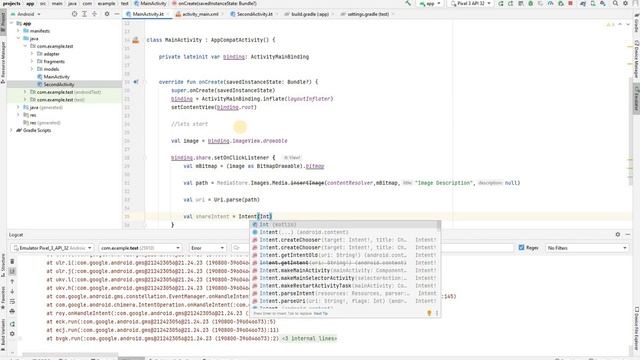Click the override gutter icon beside onCreate
The height and width of the screenshot is (360, 640).
(x=136, y=82)
